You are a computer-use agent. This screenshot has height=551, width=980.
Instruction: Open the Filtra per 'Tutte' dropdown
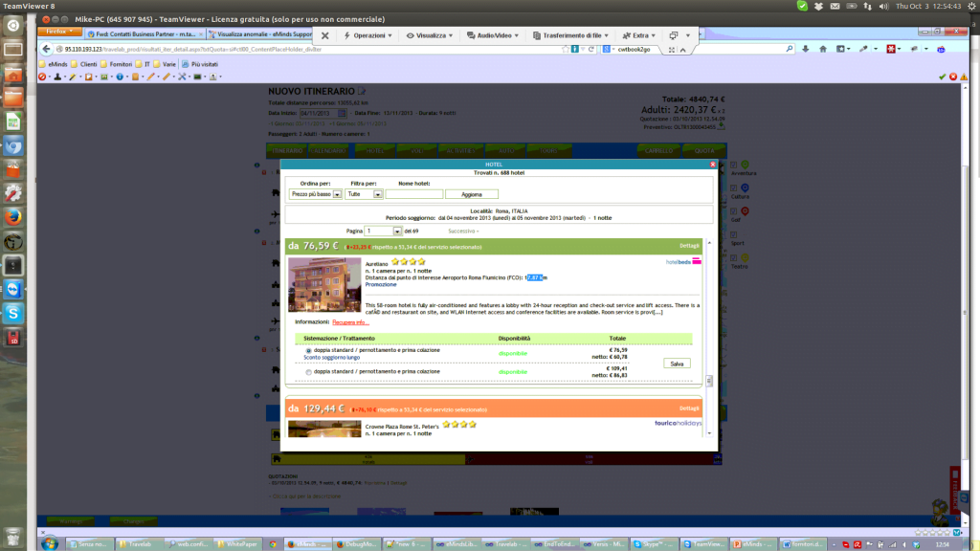[x=365, y=194]
